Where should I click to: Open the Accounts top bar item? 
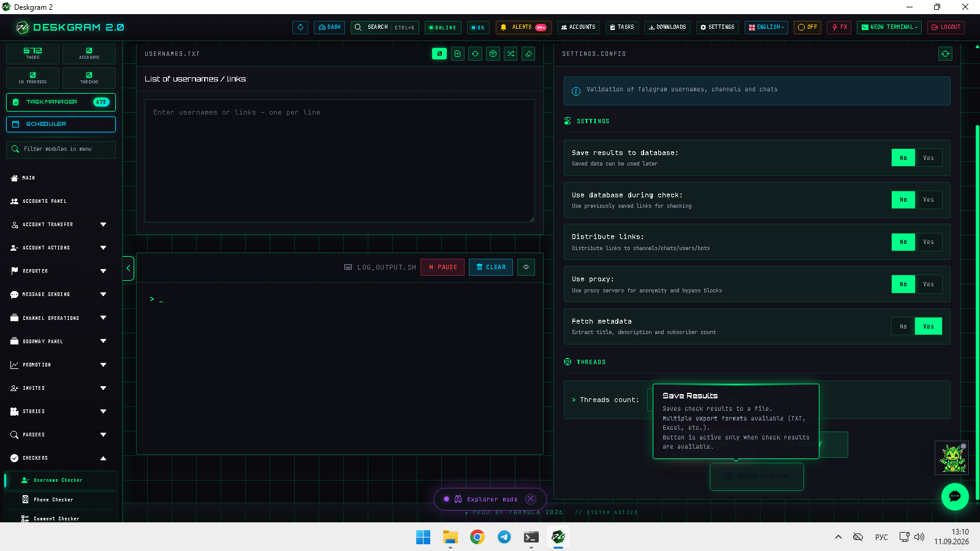[578, 27]
